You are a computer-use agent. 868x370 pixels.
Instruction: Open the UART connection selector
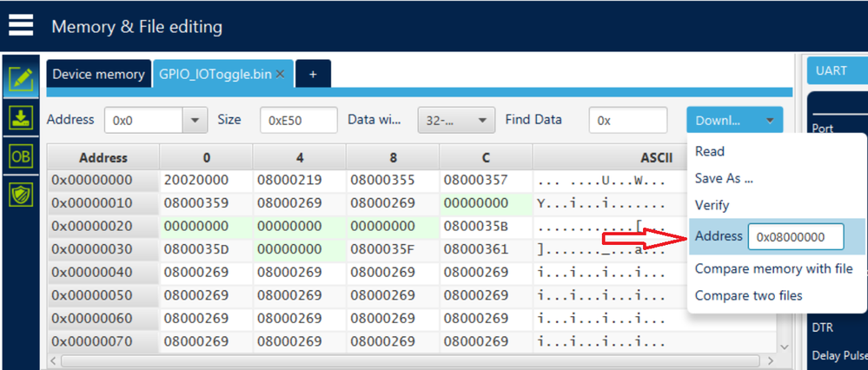click(x=837, y=71)
